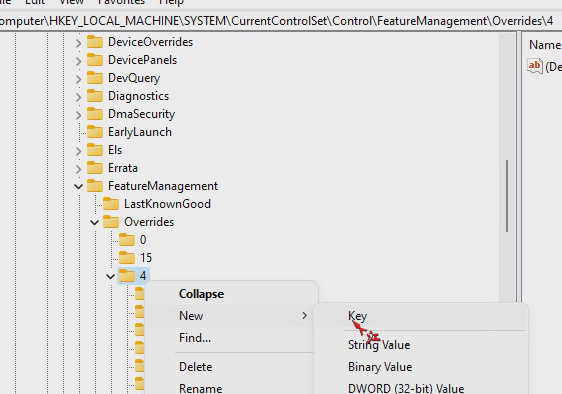
Task: Expand the DevicePanels key
Action: click(x=78, y=61)
